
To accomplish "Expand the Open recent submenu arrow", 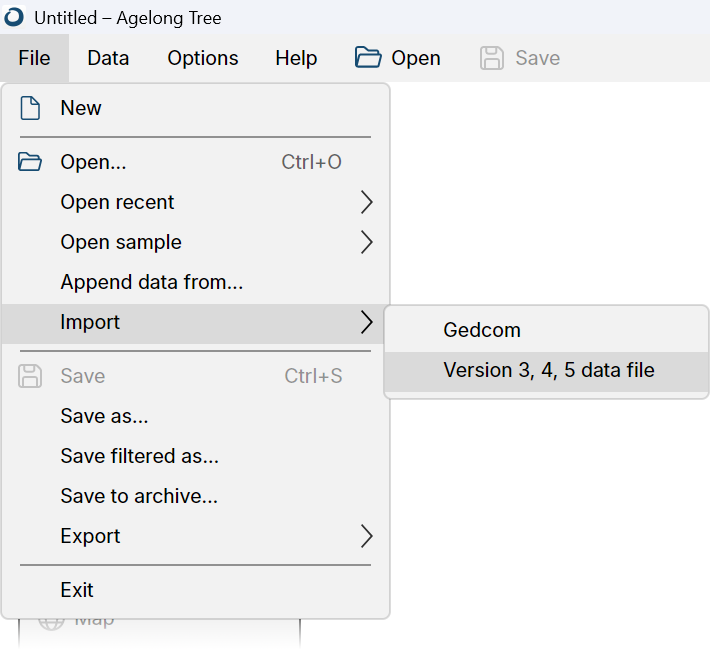I will click(x=366, y=202).
